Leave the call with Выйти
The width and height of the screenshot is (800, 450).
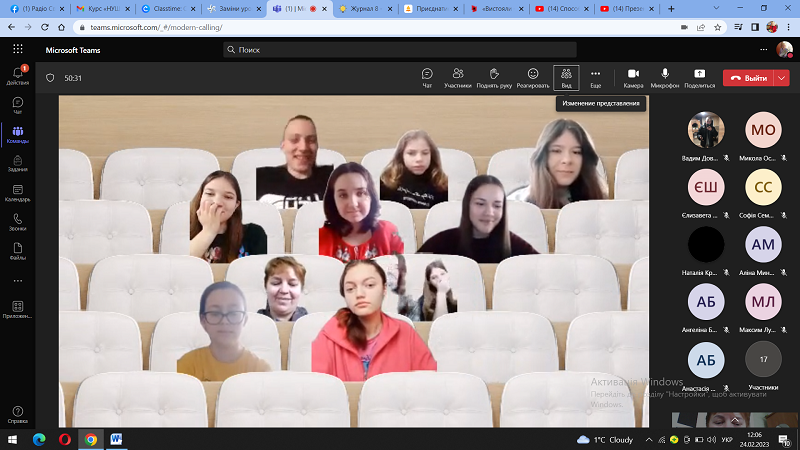coord(748,77)
